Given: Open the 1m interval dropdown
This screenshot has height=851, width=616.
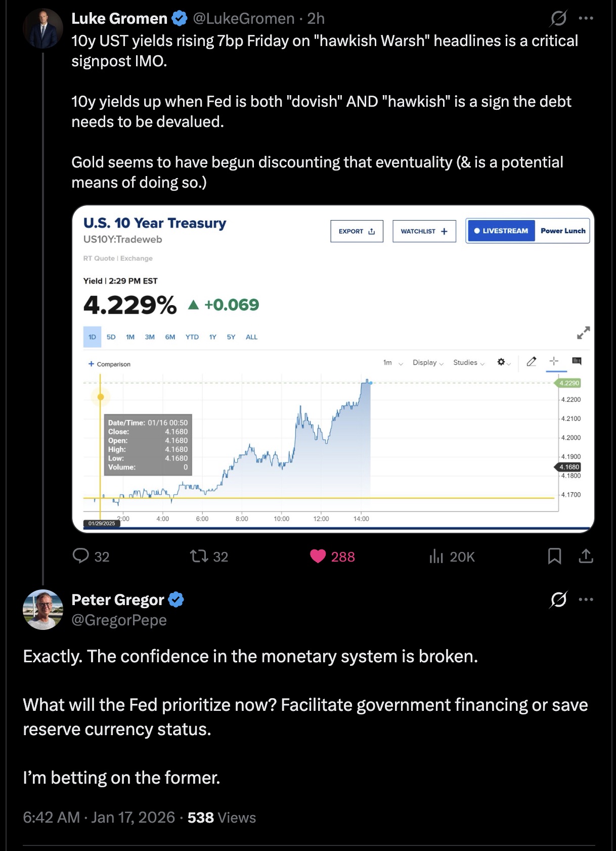Looking at the screenshot, I should click(x=393, y=363).
